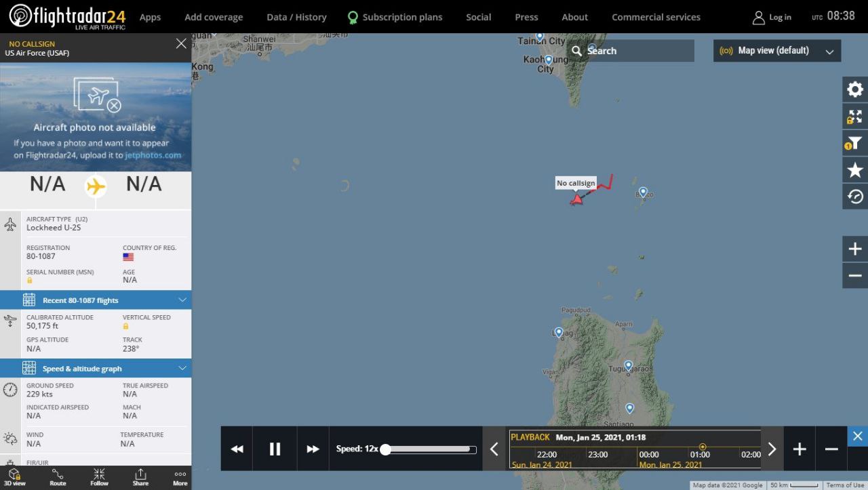Pause the playback
The image size is (868, 490).
pyautogui.click(x=275, y=449)
